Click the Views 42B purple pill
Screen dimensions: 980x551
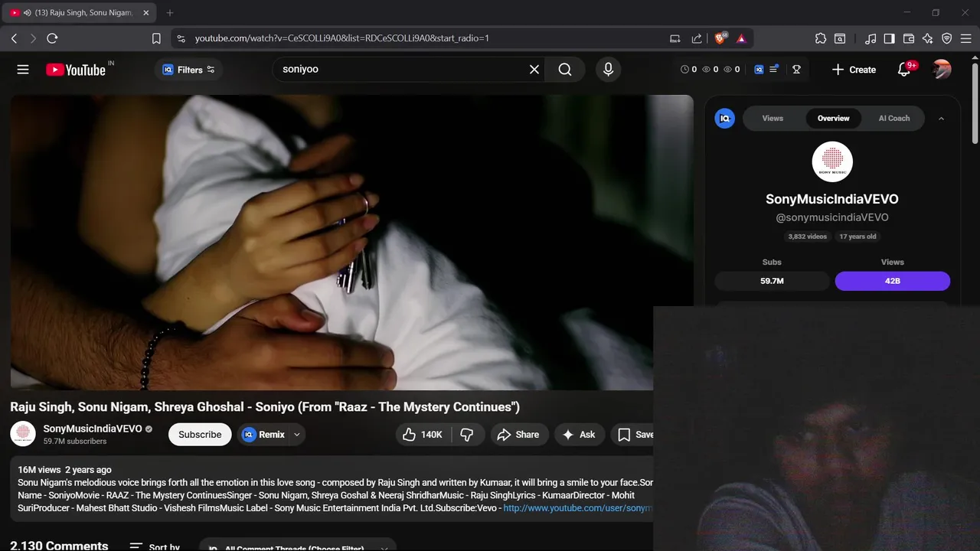pos(893,281)
